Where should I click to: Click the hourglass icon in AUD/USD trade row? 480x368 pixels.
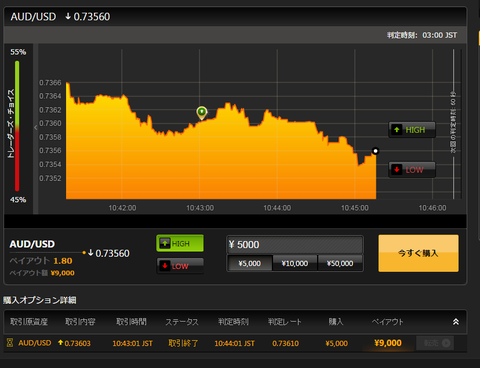pyautogui.click(x=10, y=343)
